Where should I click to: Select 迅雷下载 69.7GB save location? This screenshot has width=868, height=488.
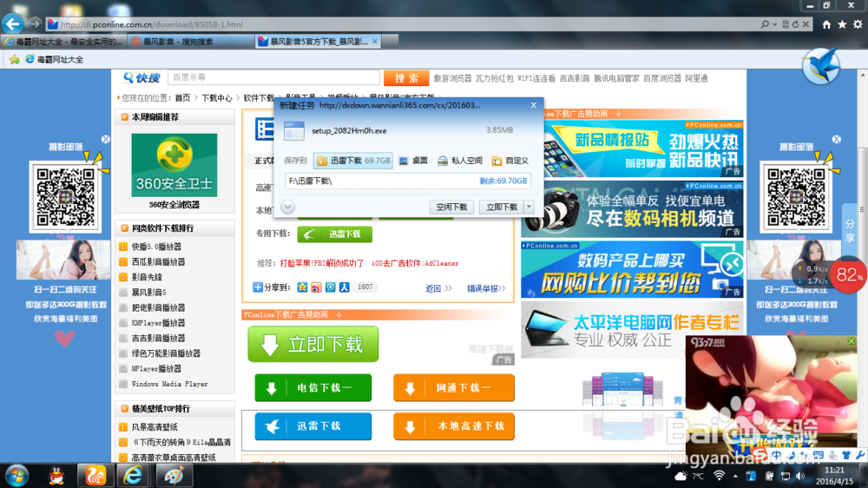[x=353, y=161]
